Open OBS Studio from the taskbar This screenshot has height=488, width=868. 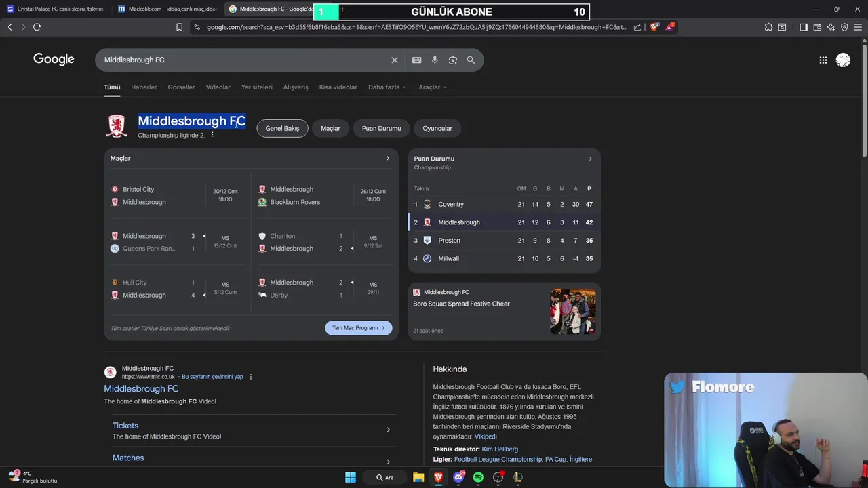pos(498,477)
